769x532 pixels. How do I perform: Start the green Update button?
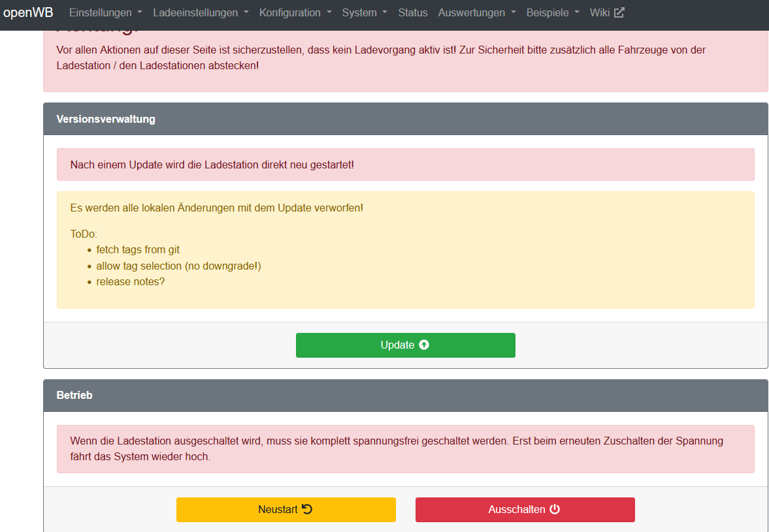point(406,345)
